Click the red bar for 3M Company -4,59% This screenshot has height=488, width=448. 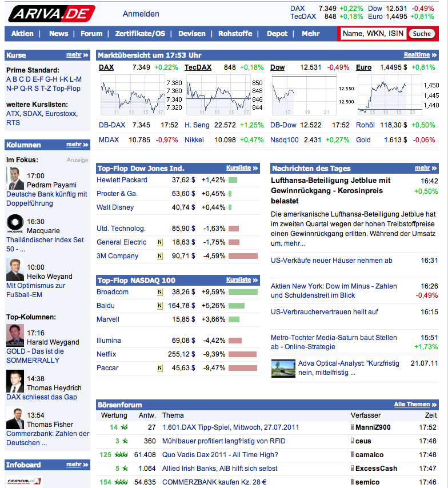(243, 256)
